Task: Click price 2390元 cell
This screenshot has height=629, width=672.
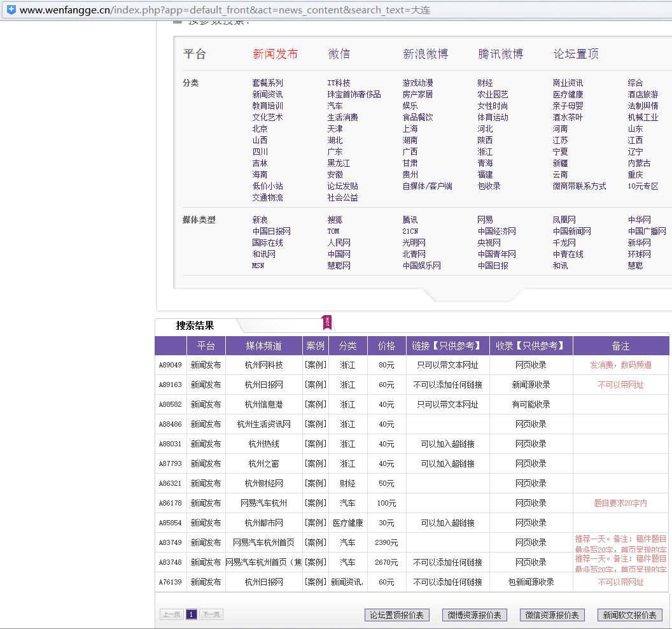Action: click(x=386, y=542)
